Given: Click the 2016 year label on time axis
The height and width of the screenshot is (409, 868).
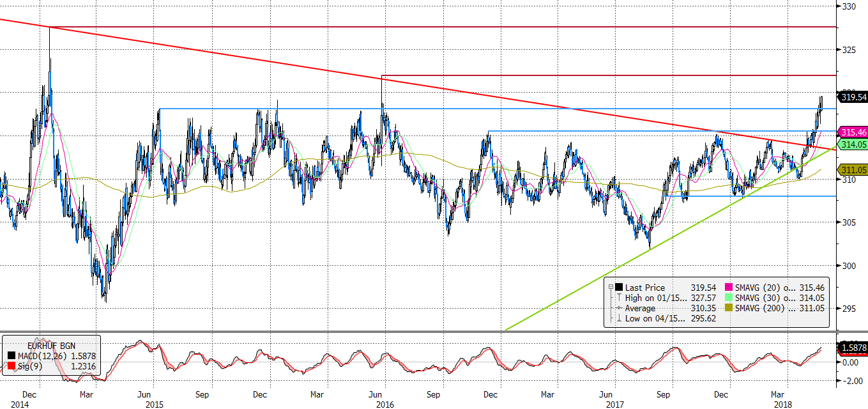Looking at the screenshot, I should coord(385,405).
